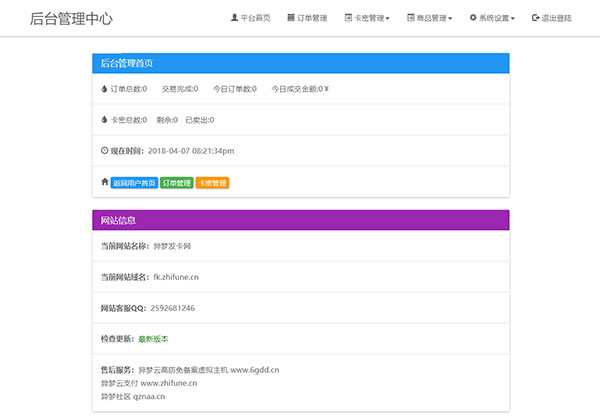Viewport: 600px width, 416px height.
Task: Click the 当前网站名称 label
Action: [125, 246]
